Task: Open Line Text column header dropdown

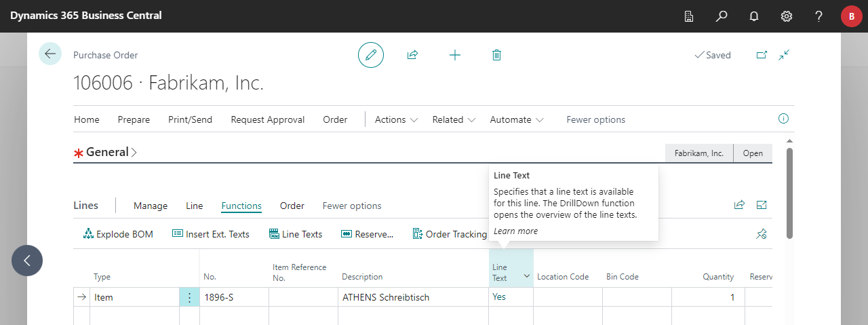Action: 527,277
